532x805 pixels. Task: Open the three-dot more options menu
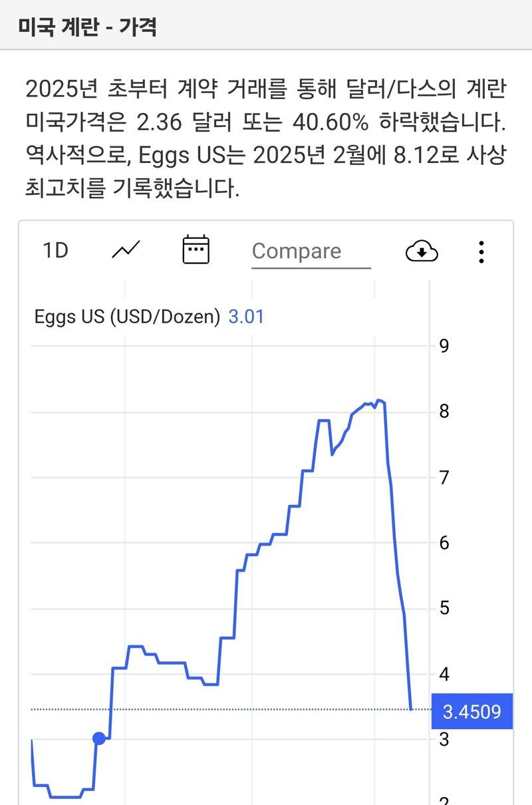481,251
